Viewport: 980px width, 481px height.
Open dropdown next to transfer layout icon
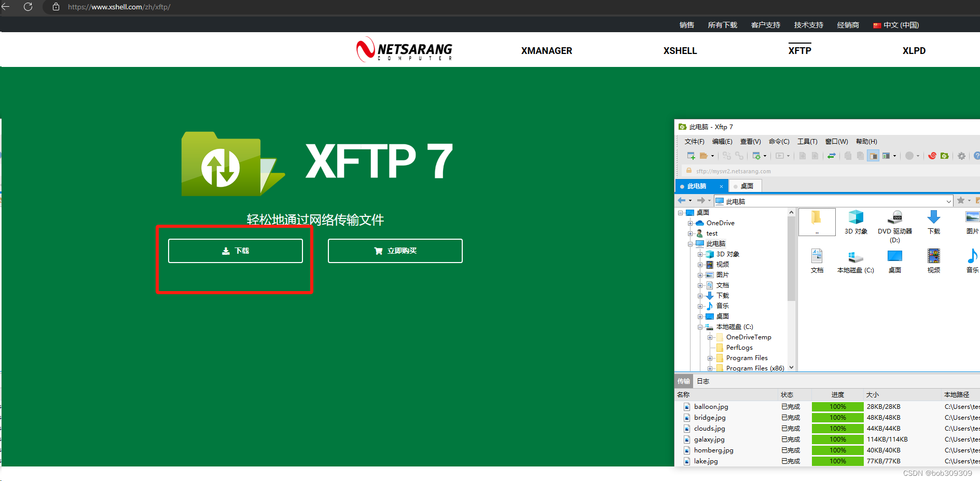click(894, 156)
